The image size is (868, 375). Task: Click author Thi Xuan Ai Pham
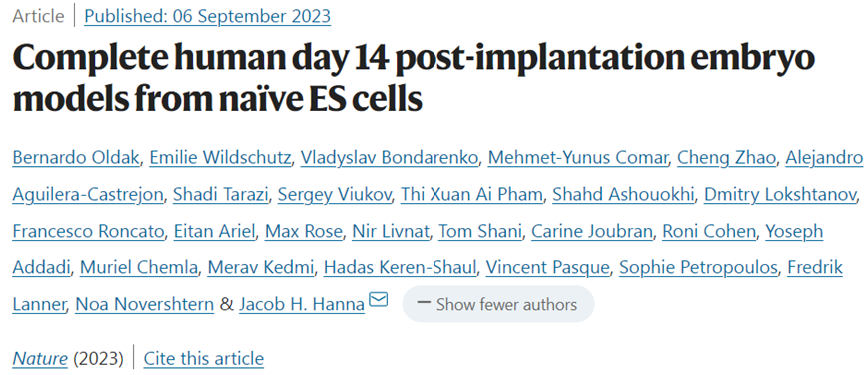(471, 195)
